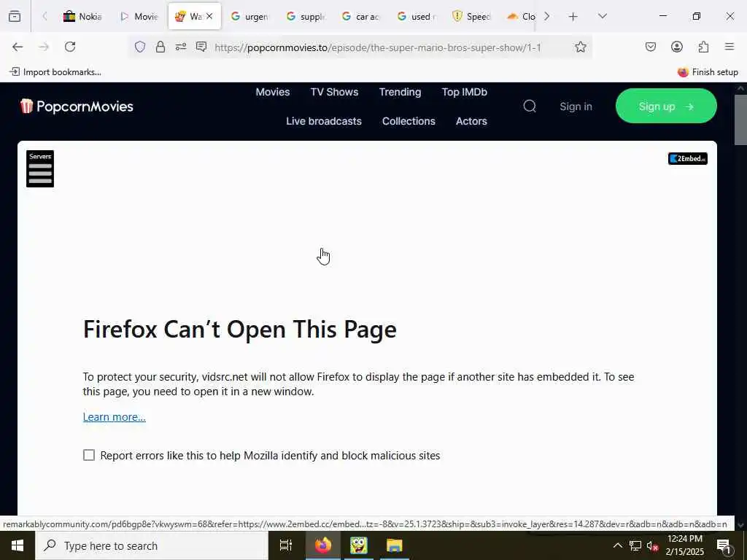Close the current Wa tab

point(209,16)
